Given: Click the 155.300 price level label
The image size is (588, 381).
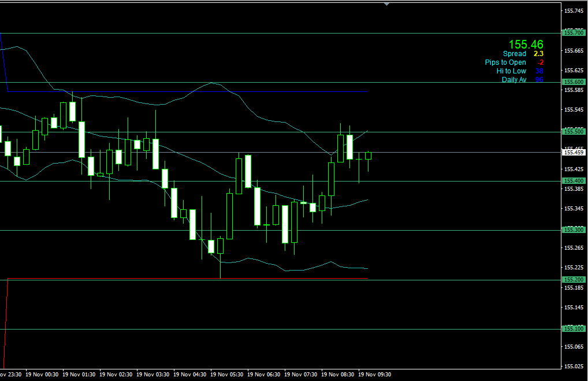Looking at the screenshot, I should point(573,230).
